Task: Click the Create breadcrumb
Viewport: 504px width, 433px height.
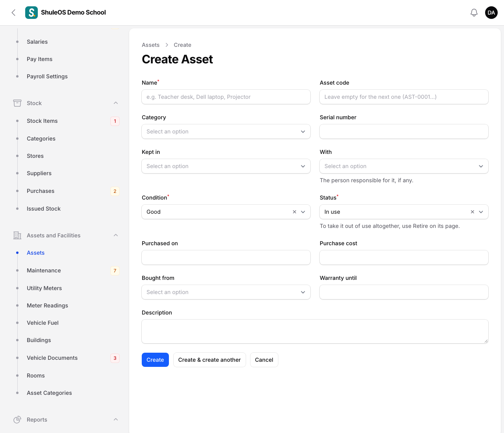Action: coord(182,45)
